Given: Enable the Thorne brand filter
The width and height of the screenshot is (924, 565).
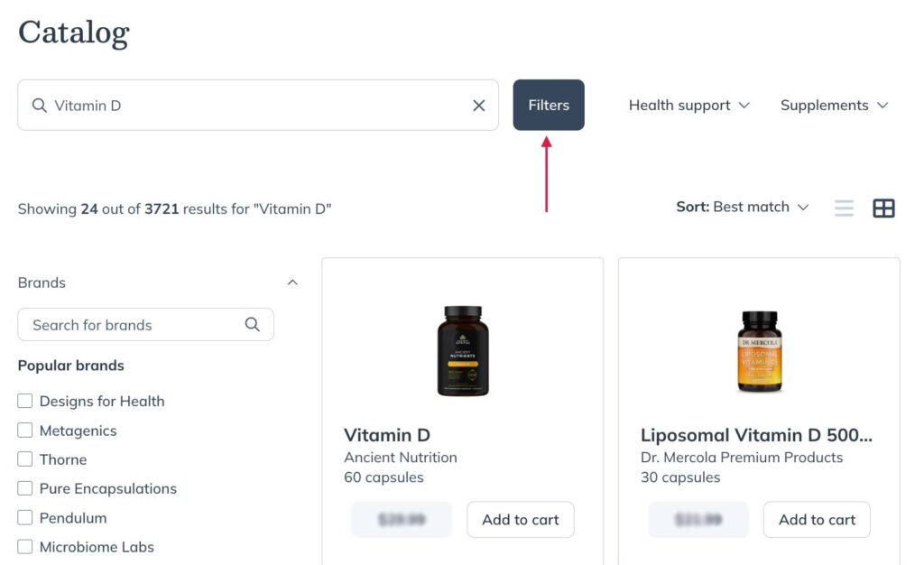Looking at the screenshot, I should pos(25,459).
